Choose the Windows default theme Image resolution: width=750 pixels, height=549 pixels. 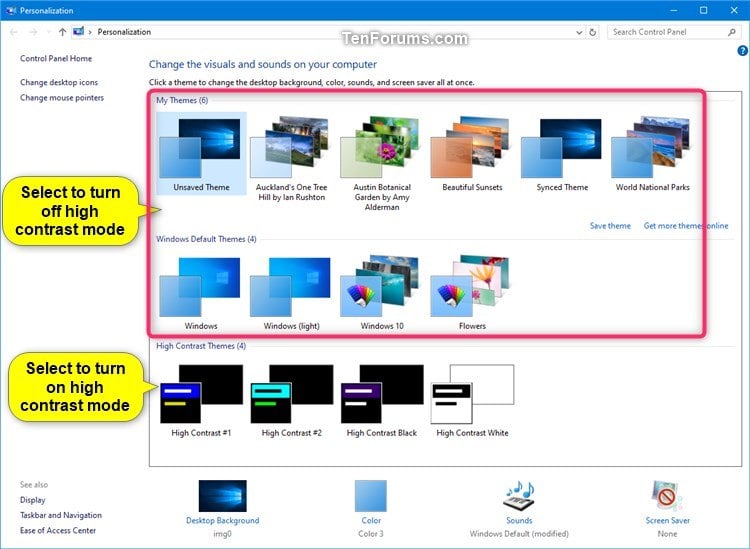coord(201,293)
